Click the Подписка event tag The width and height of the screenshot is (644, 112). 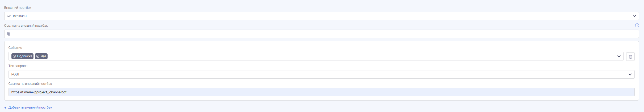click(22, 56)
